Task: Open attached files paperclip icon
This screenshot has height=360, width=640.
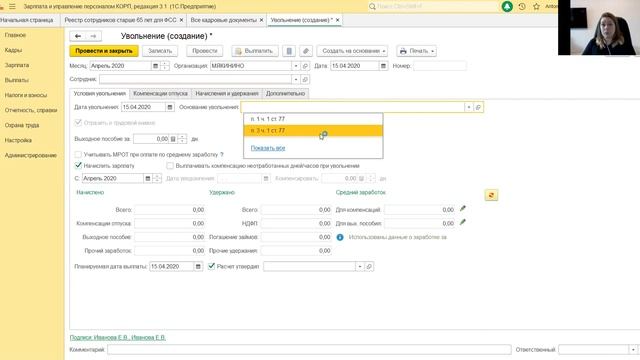Action: (x=306, y=51)
